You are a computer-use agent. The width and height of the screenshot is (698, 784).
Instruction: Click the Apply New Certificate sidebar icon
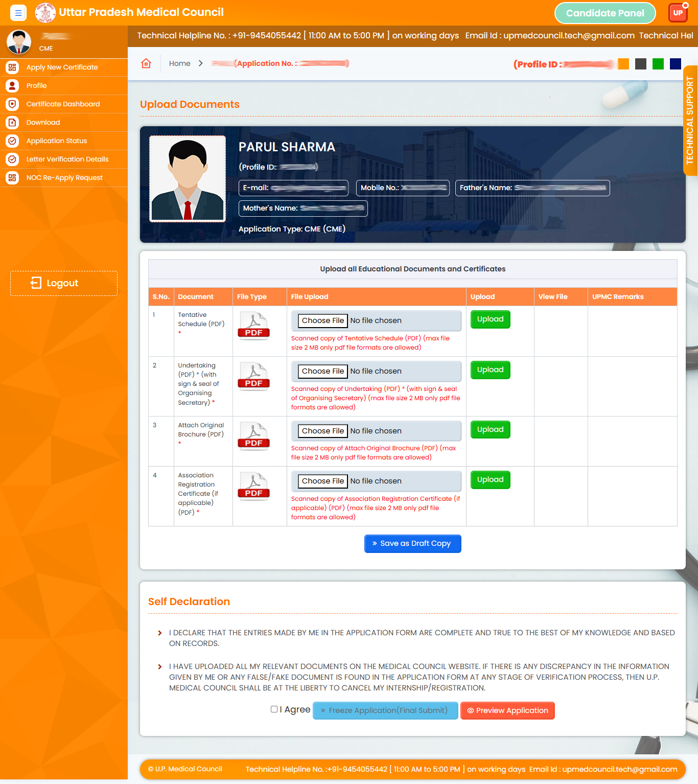[x=12, y=67]
